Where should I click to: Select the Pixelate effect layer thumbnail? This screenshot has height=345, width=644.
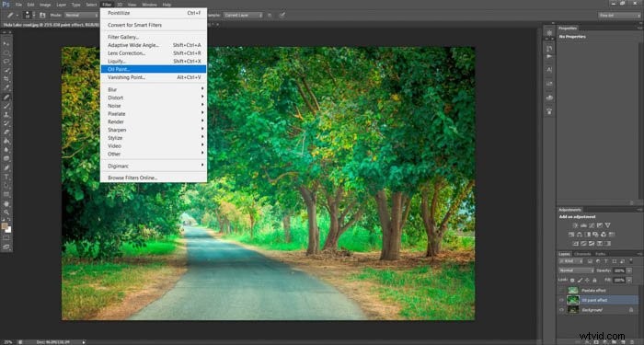coord(573,291)
